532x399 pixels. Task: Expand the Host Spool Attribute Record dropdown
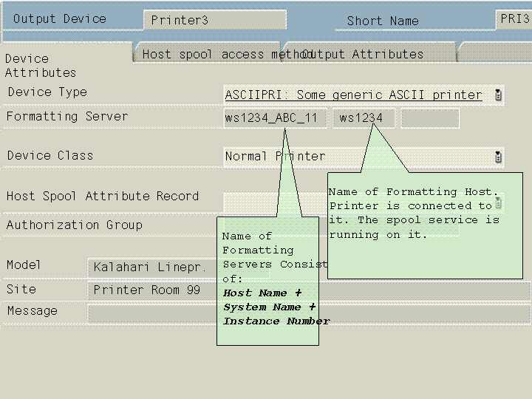coord(499,202)
